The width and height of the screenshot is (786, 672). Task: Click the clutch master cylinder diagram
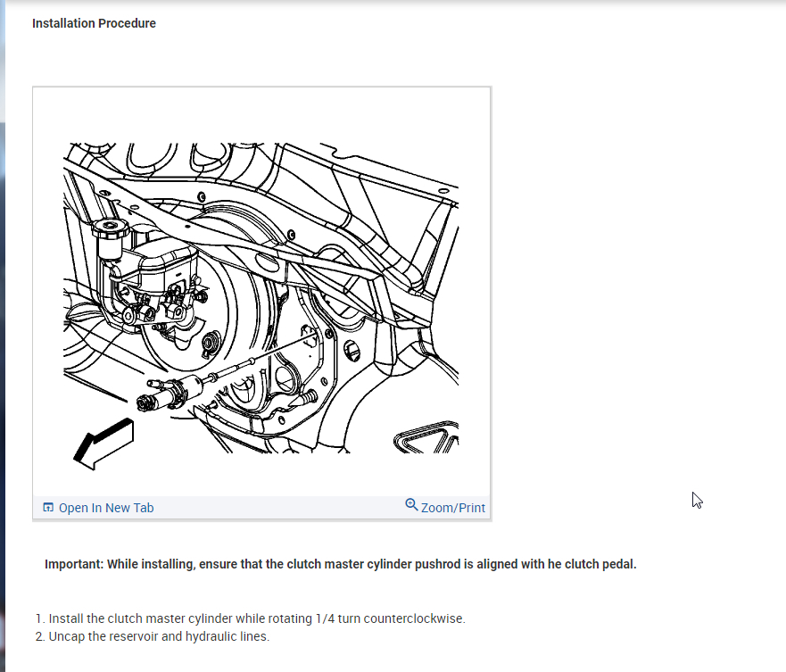coord(261,306)
